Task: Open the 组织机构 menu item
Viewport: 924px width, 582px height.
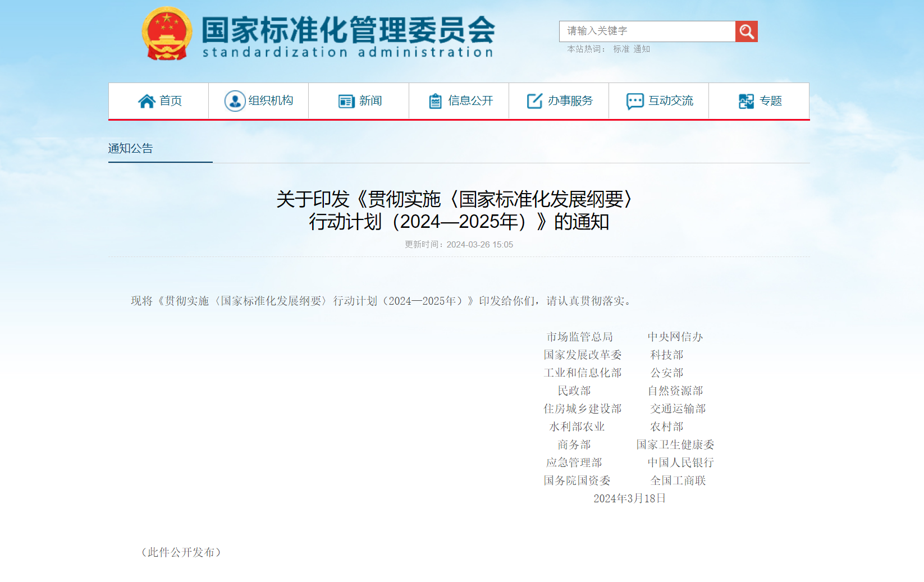Action: pyautogui.click(x=271, y=101)
